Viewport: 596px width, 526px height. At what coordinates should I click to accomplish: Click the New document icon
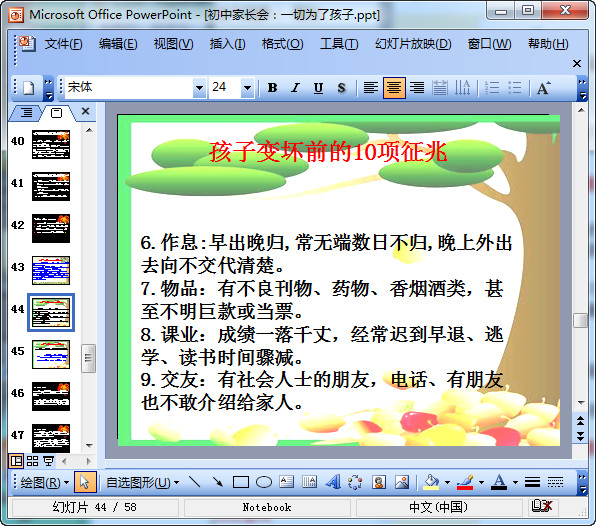[29, 88]
